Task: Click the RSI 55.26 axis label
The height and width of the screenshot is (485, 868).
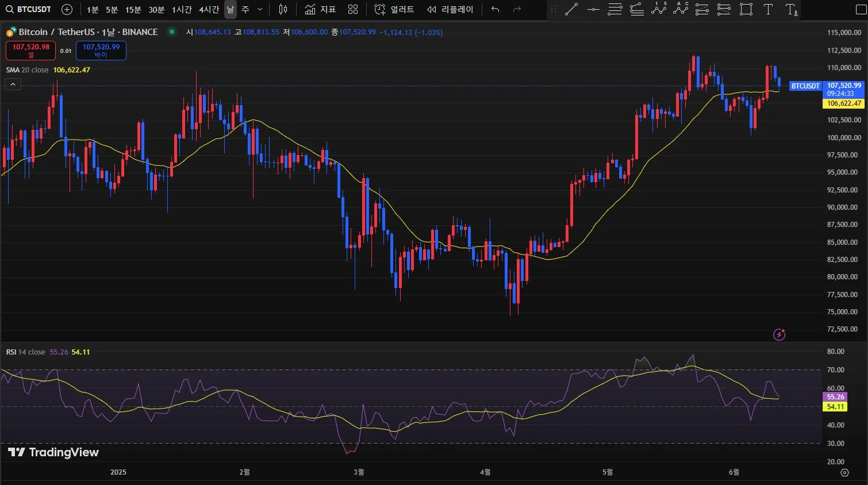Action: coord(835,397)
